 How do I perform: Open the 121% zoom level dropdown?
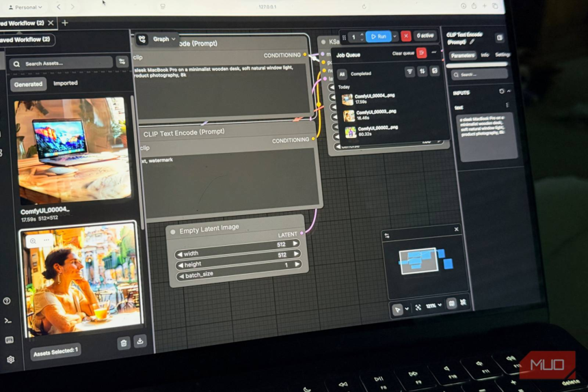(434, 306)
